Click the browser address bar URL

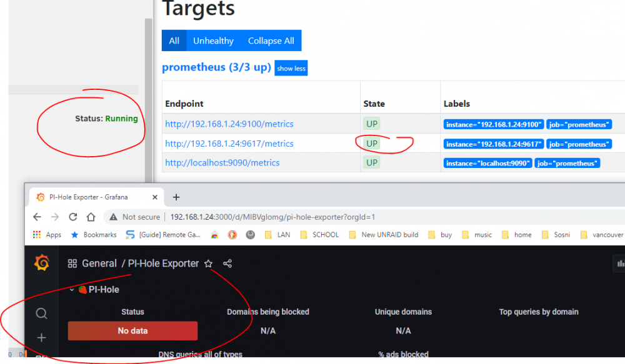click(x=272, y=217)
